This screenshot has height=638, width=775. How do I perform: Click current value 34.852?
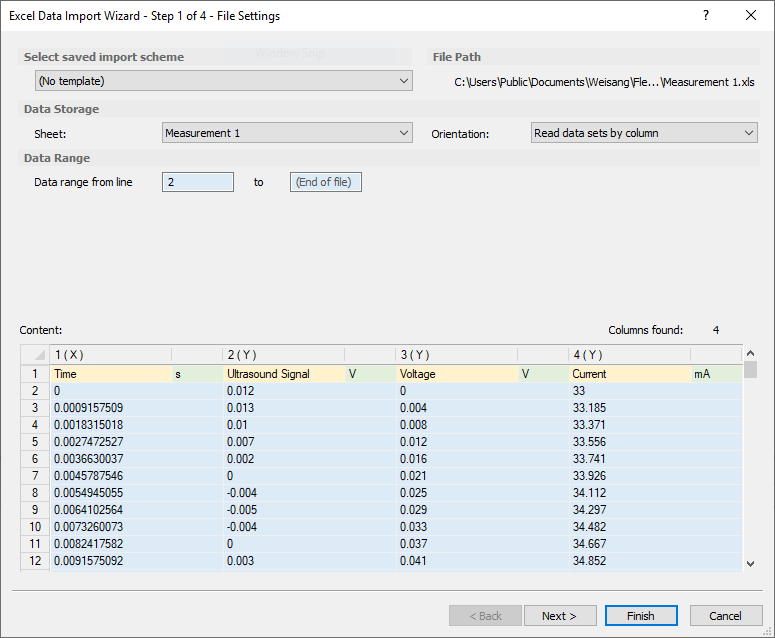(655, 561)
